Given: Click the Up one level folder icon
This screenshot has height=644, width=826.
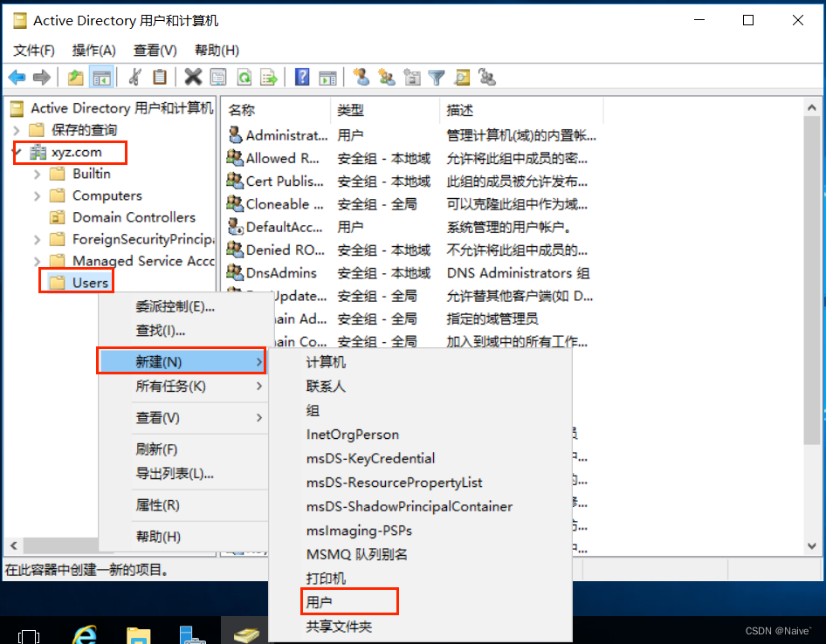Looking at the screenshot, I should click(x=76, y=78).
